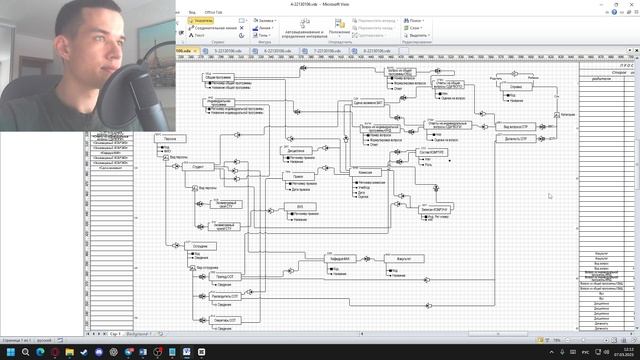Image resolution: width=640 pixels, height=360 pixels.
Task: Select the Факультет entity shape
Action: click(404, 258)
